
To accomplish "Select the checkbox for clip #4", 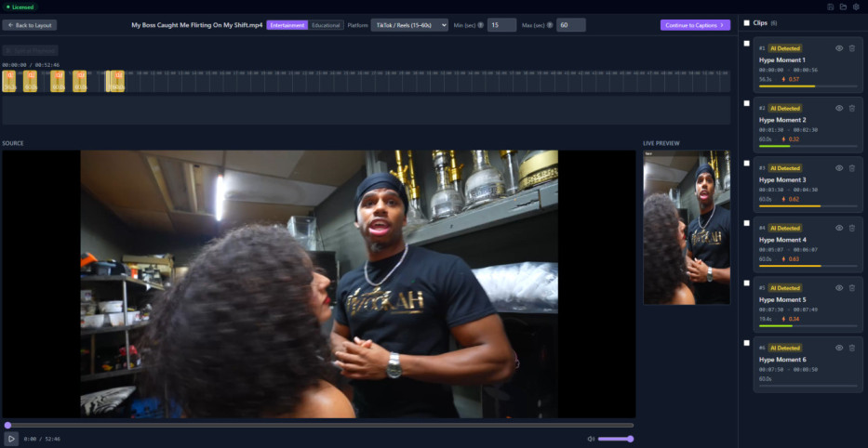I will tap(747, 223).
